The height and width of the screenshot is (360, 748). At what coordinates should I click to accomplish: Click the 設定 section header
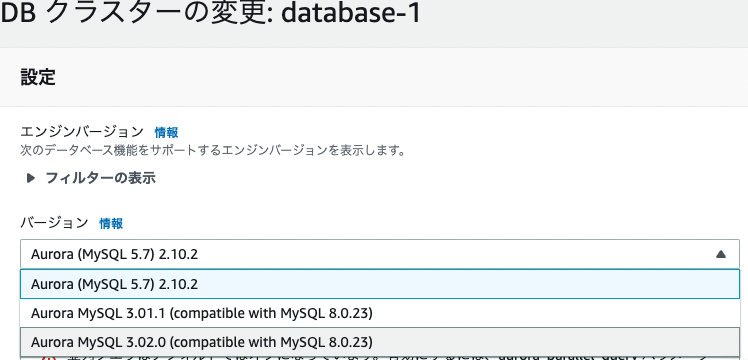pyautogui.click(x=38, y=77)
